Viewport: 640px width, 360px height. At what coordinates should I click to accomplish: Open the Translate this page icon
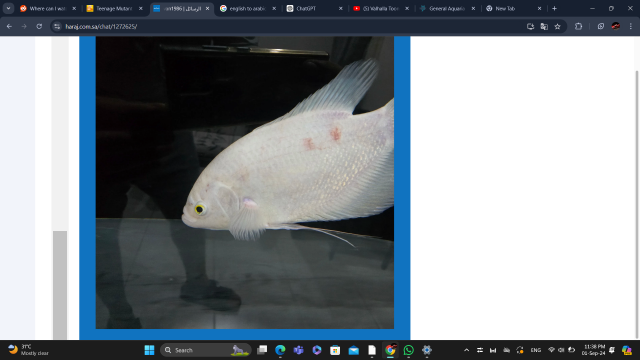(544, 27)
